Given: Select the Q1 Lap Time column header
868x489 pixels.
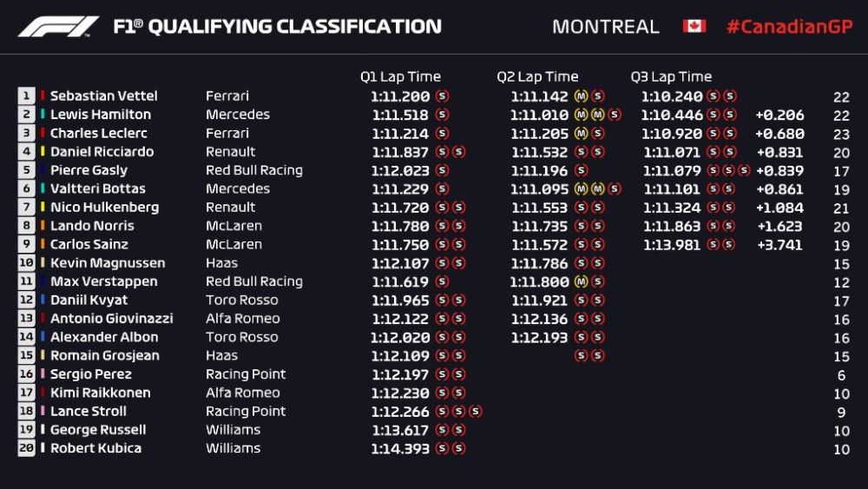Looking at the screenshot, I should (400, 76).
